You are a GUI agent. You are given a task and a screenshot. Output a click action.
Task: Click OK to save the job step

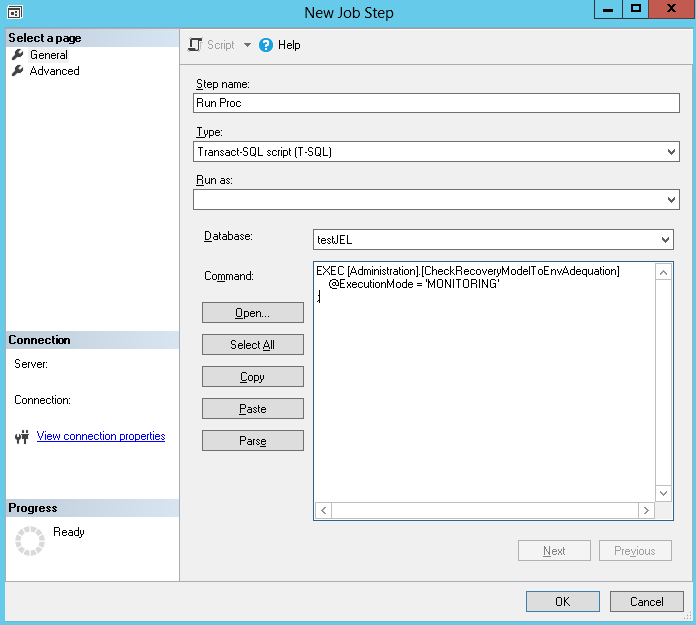pos(563,601)
